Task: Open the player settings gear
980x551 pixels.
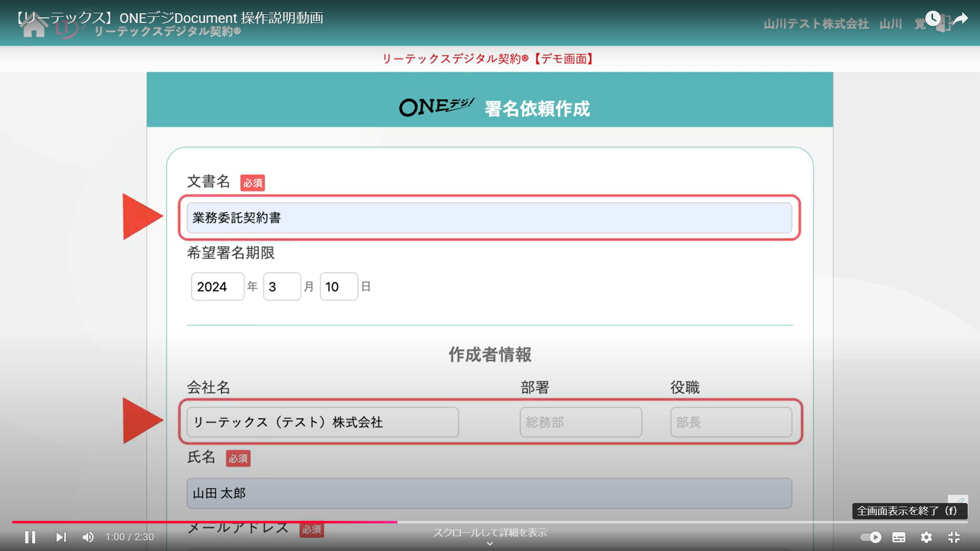Action: [x=927, y=537]
